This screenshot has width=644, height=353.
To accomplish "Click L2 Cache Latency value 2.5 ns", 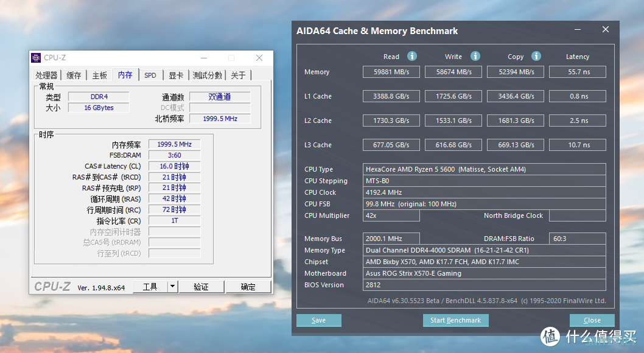I will (578, 121).
